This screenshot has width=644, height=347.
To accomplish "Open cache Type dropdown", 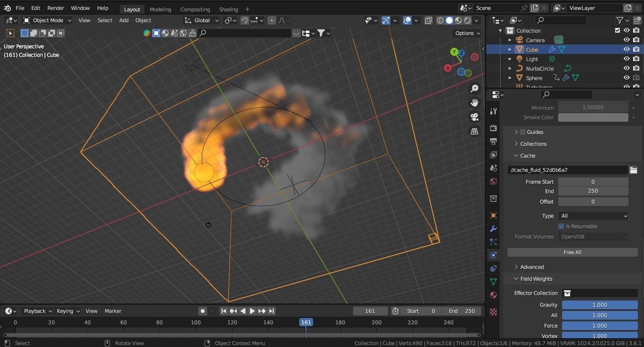I will pos(593,216).
